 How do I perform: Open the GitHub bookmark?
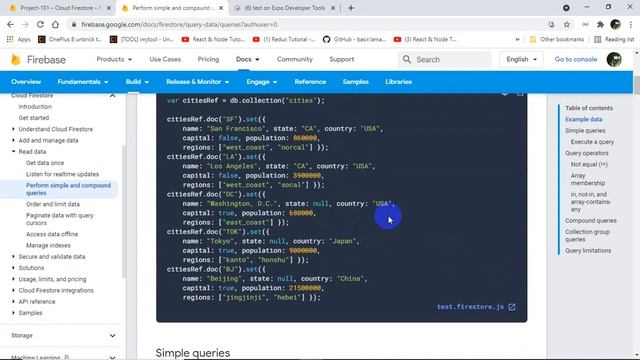point(354,39)
